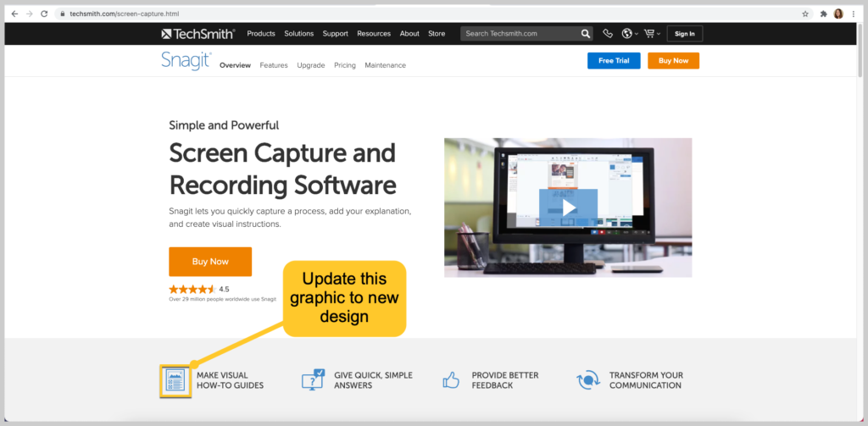Open the Chrome profile avatar
This screenshot has width=868, height=426.
coord(838,14)
